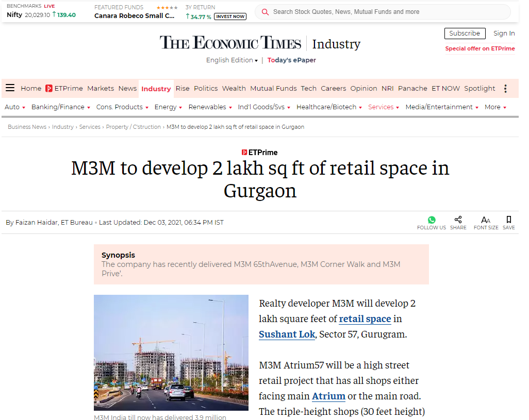Open the Wealth navigation item
The width and height of the screenshot is (529, 420).
(234, 89)
